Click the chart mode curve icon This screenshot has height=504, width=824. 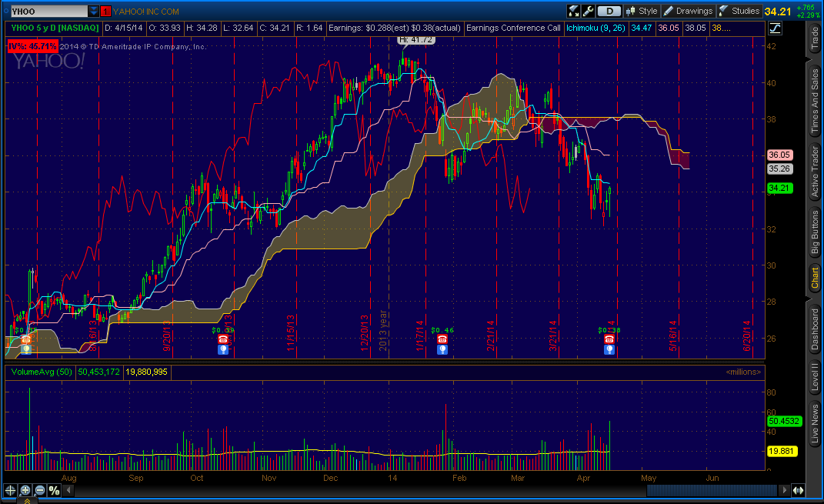pos(775,28)
